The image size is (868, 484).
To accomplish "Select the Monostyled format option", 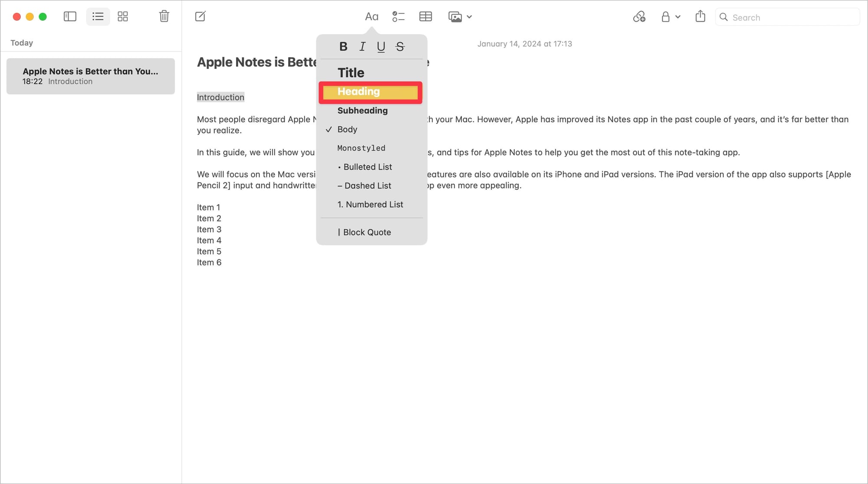I will click(x=361, y=148).
